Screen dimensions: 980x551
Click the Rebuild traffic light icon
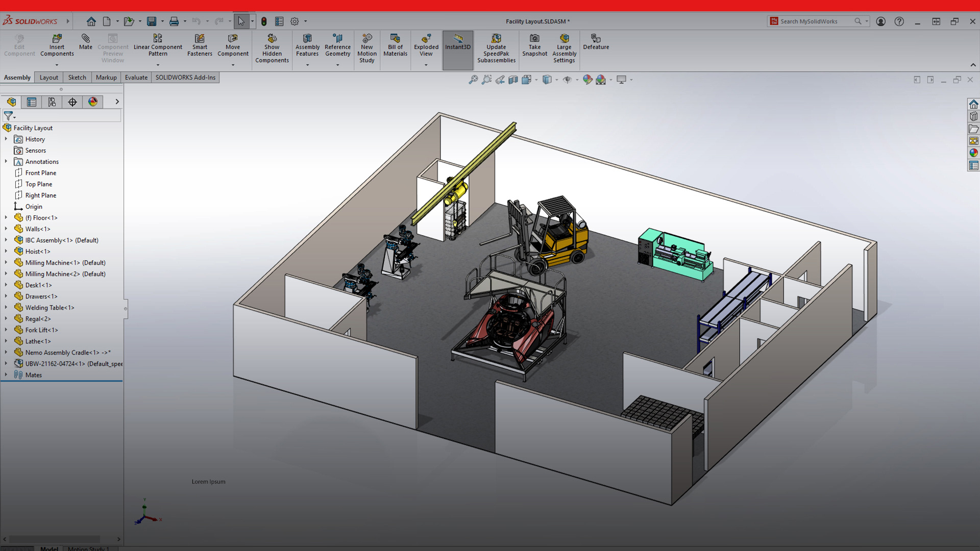(264, 21)
